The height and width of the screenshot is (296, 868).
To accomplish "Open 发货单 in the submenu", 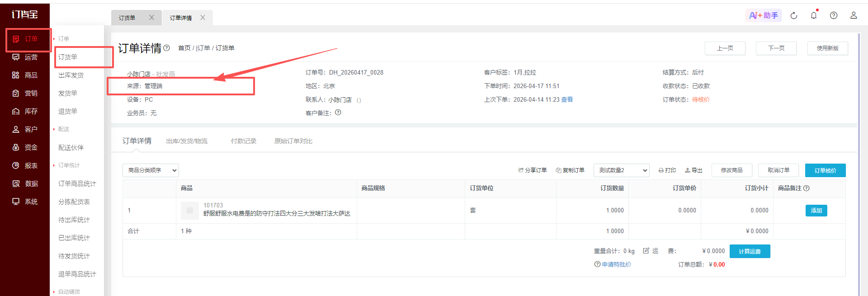I will coord(68,94).
